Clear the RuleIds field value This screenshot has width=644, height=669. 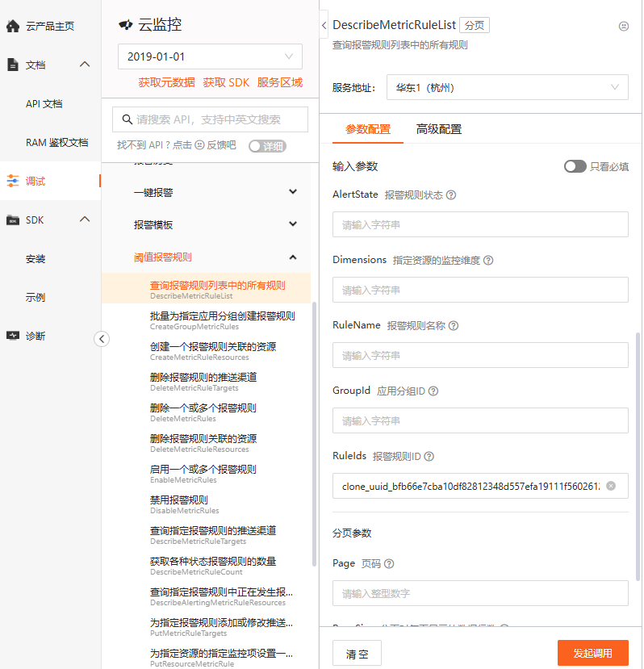[x=611, y=486]
